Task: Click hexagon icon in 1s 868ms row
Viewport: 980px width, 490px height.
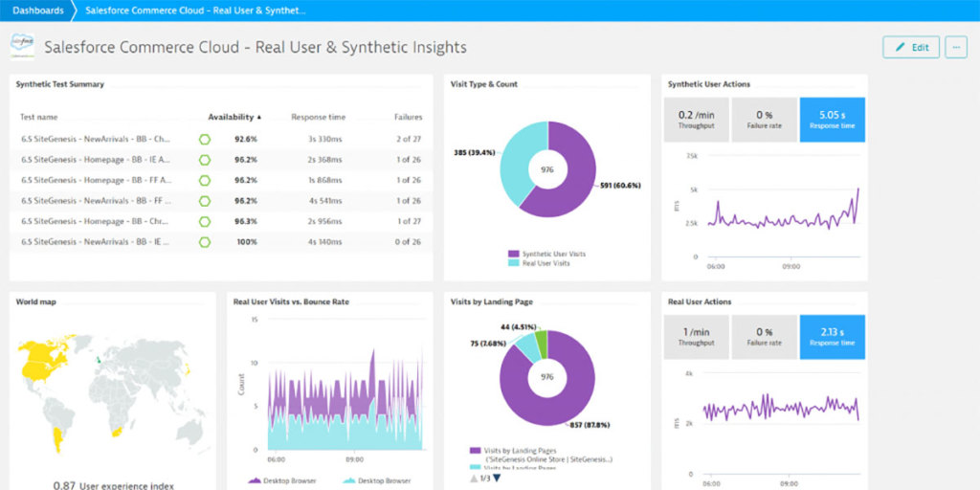Action: pyautogui.click(x=205, y=180)
